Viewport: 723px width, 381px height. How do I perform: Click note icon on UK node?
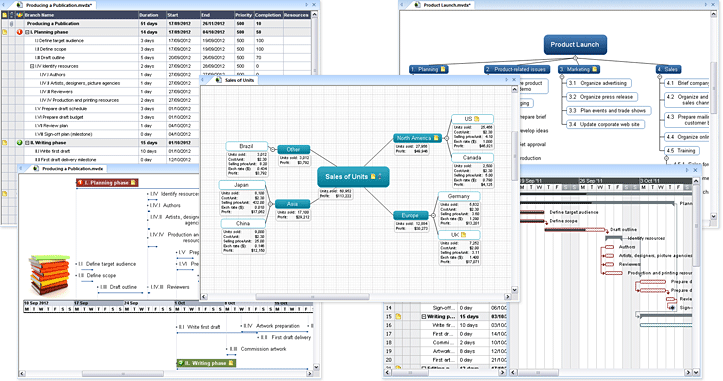click(463, 235)
